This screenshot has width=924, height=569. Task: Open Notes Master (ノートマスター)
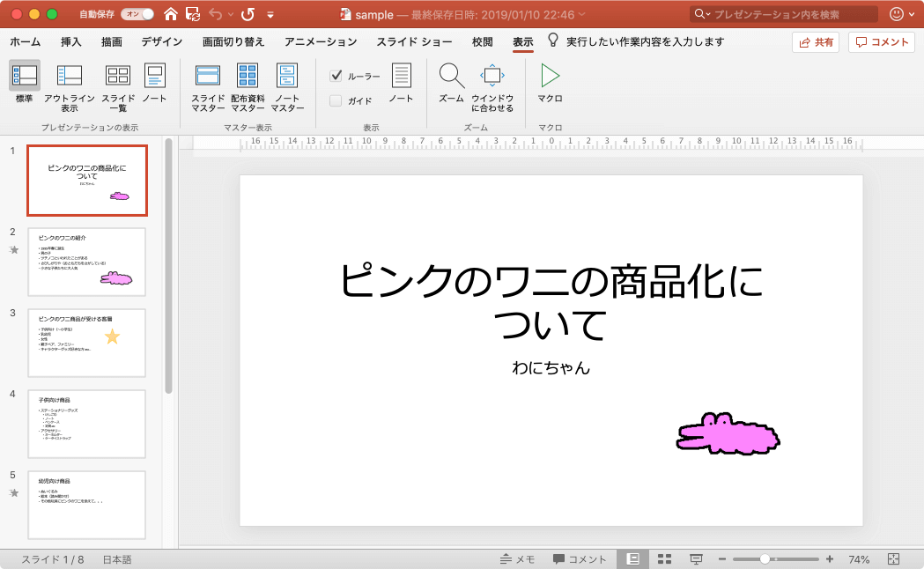point(287,89)
